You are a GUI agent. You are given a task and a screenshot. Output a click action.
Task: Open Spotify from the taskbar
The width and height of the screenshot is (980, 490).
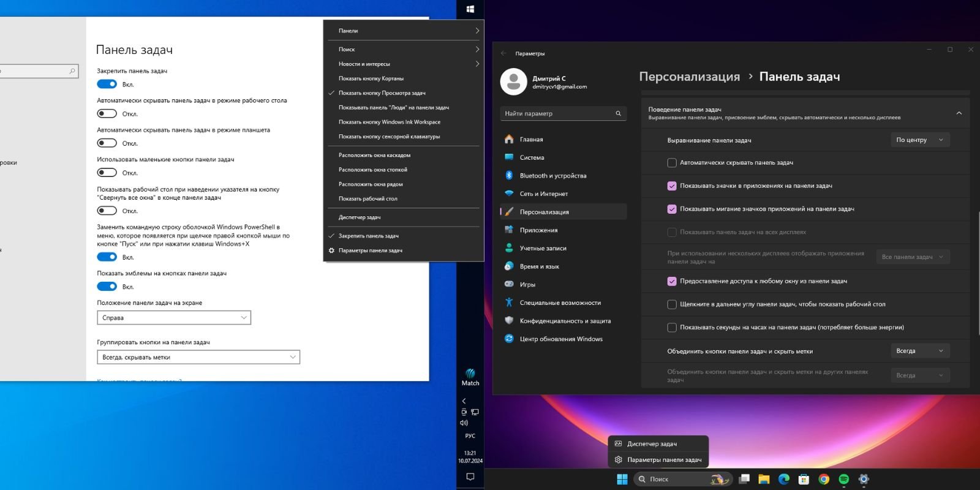[x=843, y=479]
